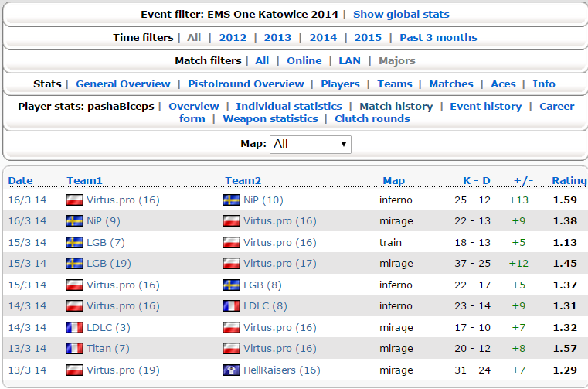588x389 pixels.
Task: Open LGB (19) team link
Action: tap(109, 264)
